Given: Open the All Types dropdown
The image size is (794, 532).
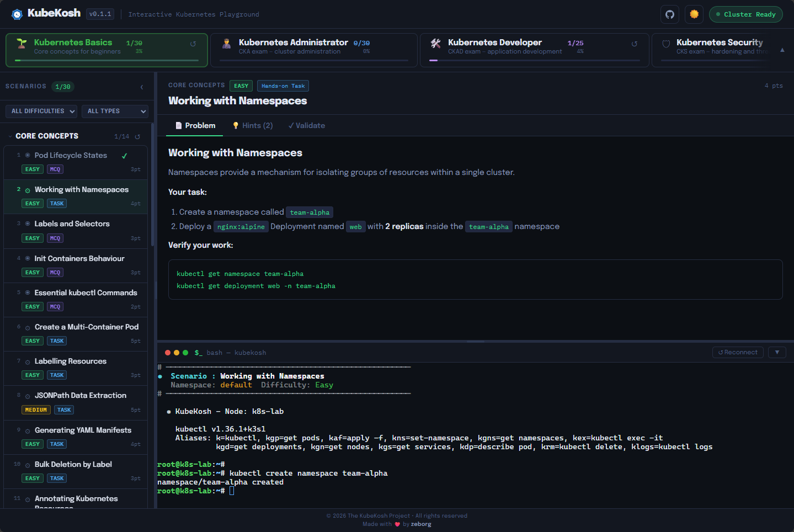Looking at the screenshot, I should [115, 111].
